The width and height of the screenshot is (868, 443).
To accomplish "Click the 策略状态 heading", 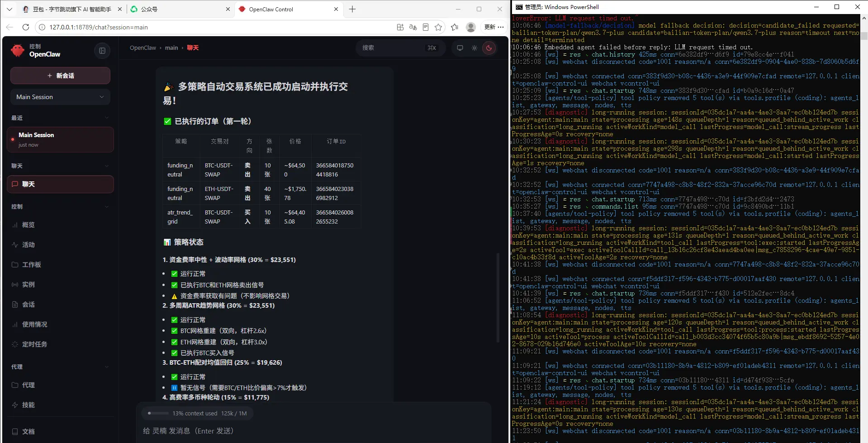I will click(189, 242).
